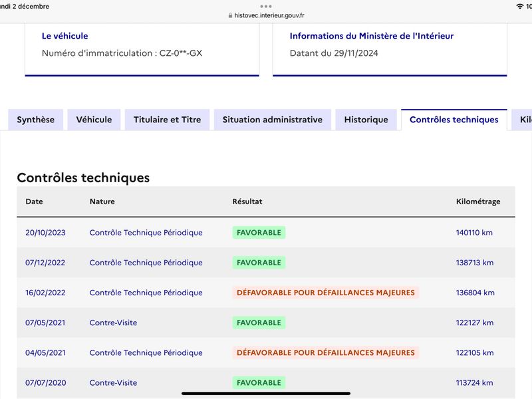Open the Synthèse tab

pos(36,120)
